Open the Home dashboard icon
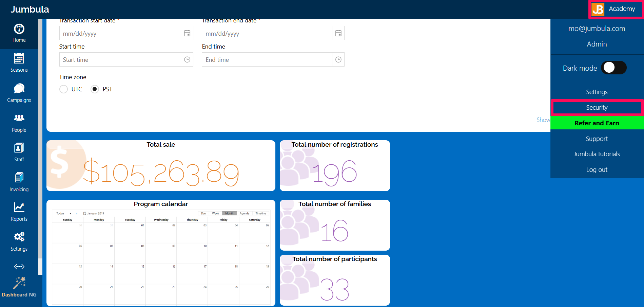Image resolution: width=644 pixels, height=307 pixels. pos(19,29)
